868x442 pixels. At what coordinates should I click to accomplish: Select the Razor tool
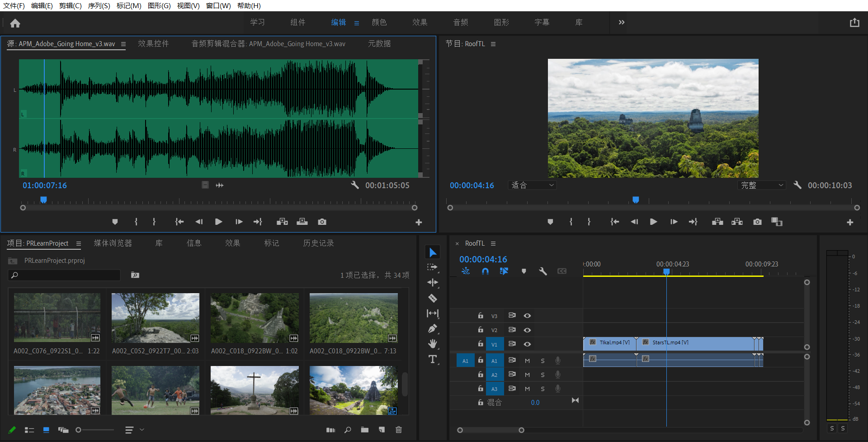[433, 298]
